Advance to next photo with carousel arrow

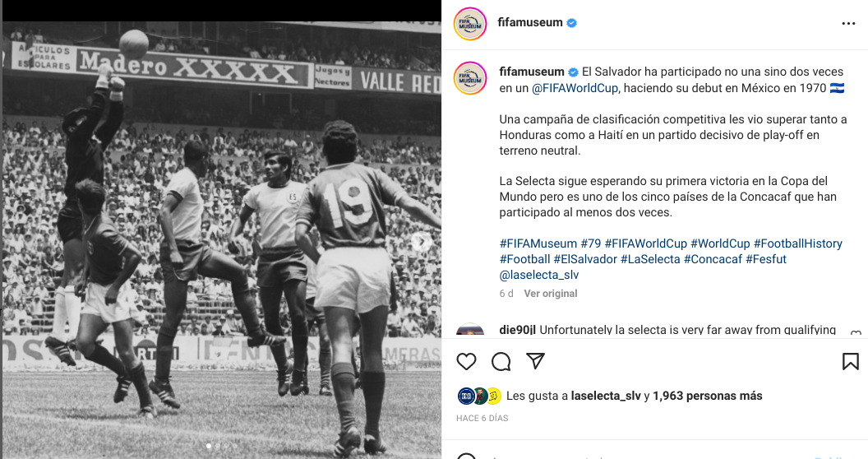coord(422,241)
